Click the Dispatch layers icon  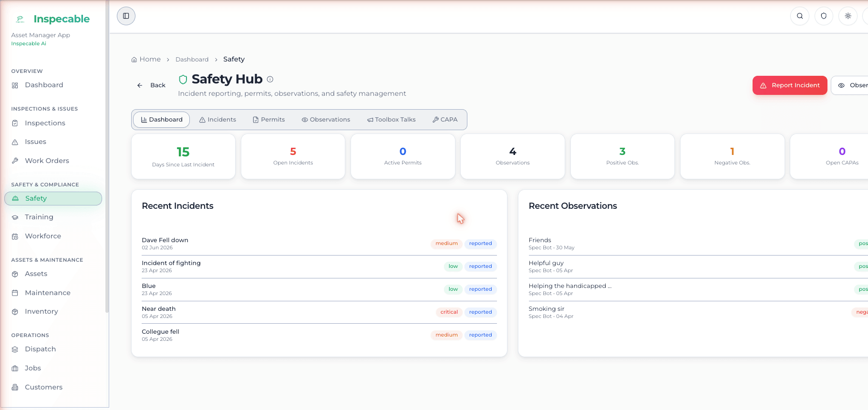(15, 349)
